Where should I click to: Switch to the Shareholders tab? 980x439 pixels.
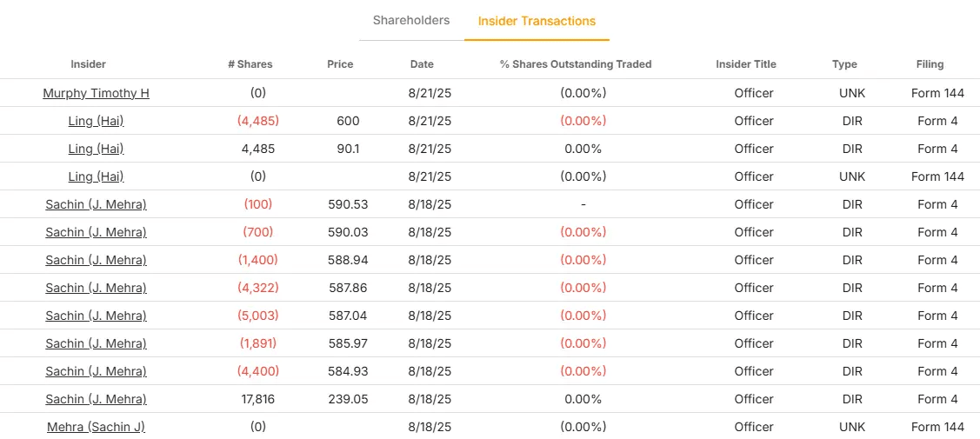411,20
